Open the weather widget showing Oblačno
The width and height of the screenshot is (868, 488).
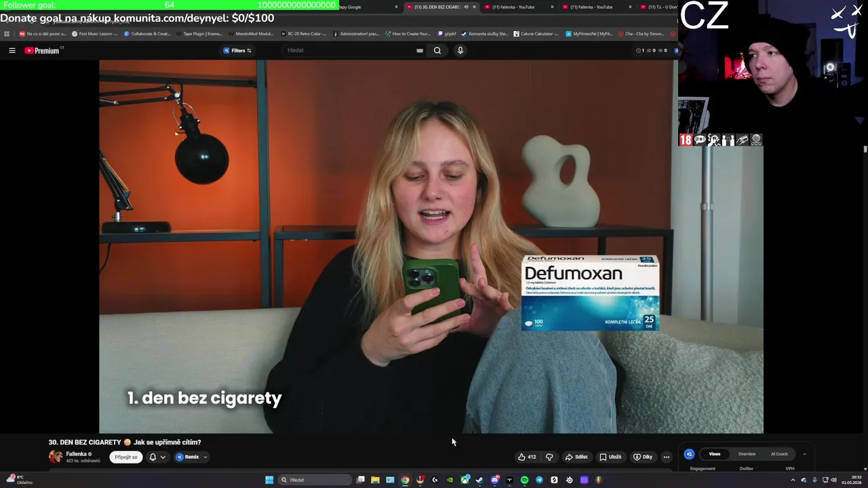[18, 480]
